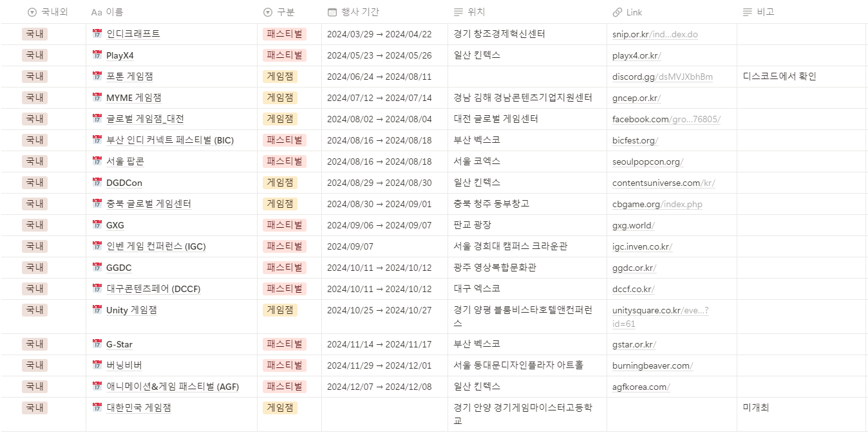Click 게임잼 tag in 포톤 게임잼 row
Viewport: 868px width, 433px height.
[x=280, y=77]
